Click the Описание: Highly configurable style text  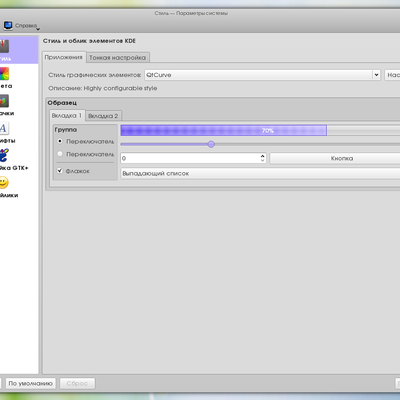point(103,88)
